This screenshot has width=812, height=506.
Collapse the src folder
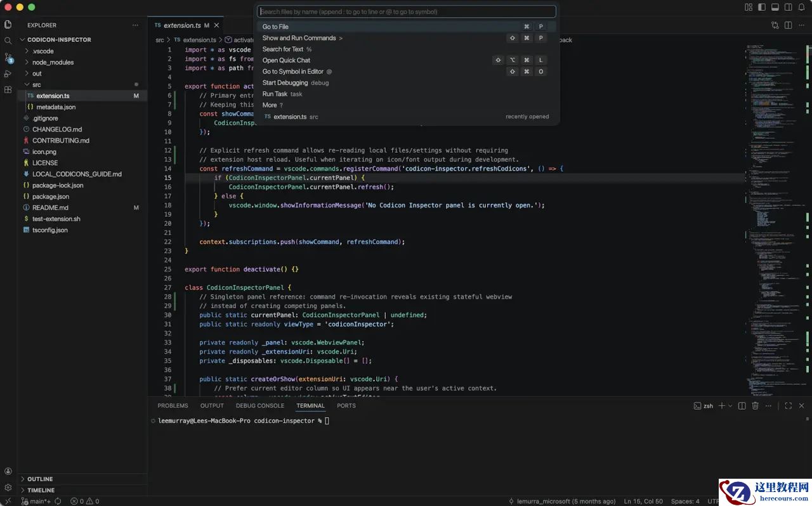[36, 84]
